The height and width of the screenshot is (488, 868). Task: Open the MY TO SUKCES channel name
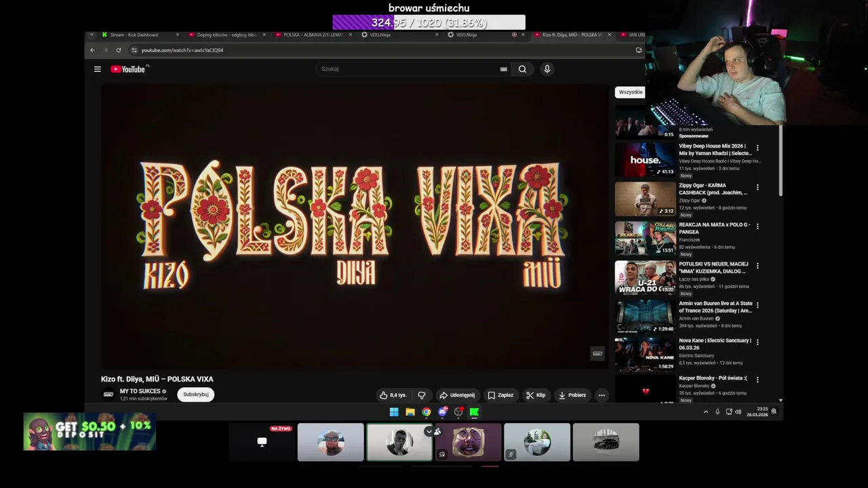click(x=140, y=391)
